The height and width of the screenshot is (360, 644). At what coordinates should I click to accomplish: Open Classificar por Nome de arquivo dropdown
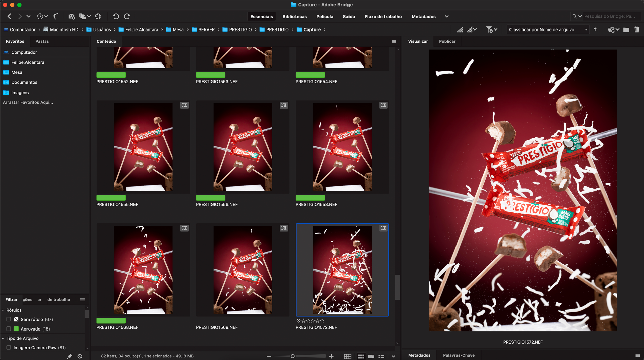click(548, 29)
